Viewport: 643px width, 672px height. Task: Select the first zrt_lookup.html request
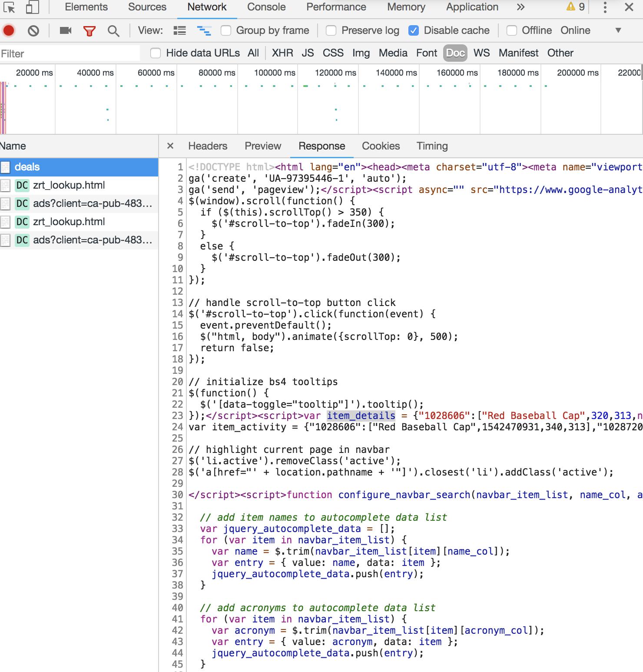click(79, 185)
